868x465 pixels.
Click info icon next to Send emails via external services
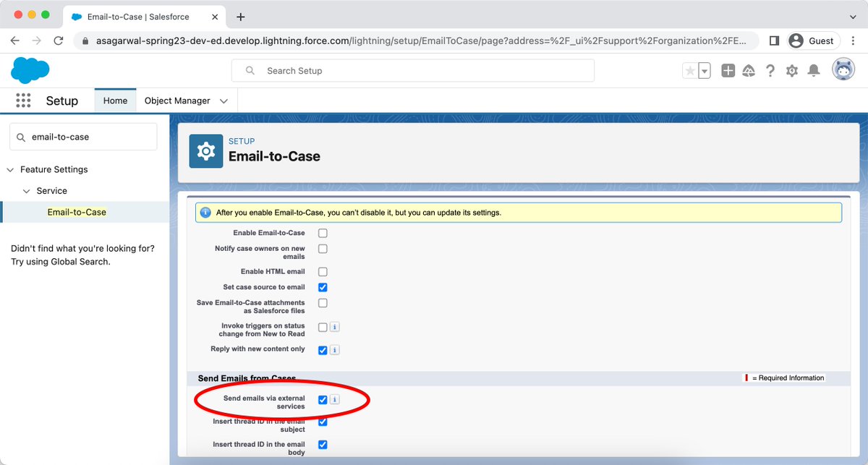tap(335, 399)
